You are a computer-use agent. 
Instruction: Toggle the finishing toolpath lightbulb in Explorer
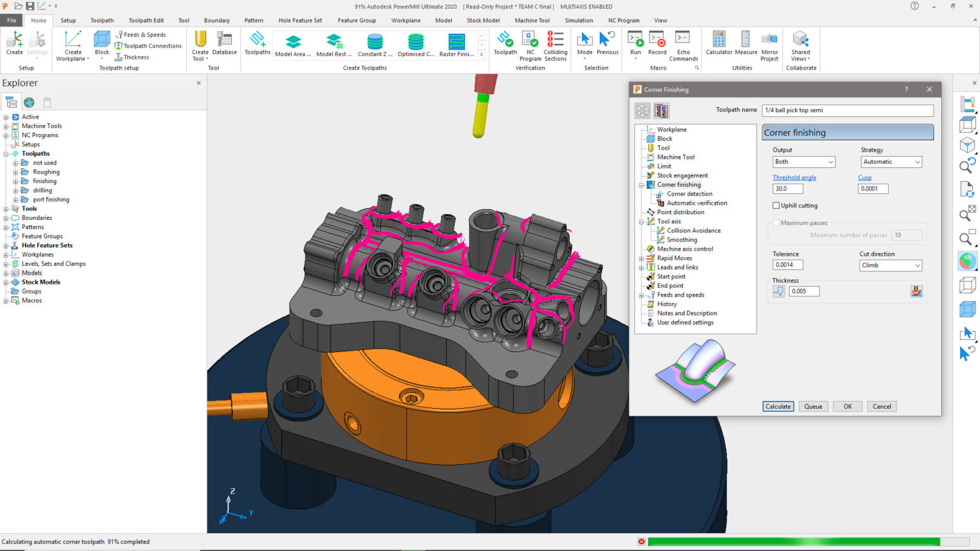click(26, 180)
